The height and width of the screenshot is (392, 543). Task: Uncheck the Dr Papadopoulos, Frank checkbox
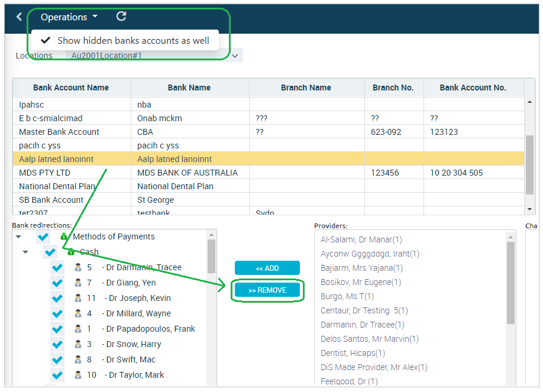(x=57, y=329)
